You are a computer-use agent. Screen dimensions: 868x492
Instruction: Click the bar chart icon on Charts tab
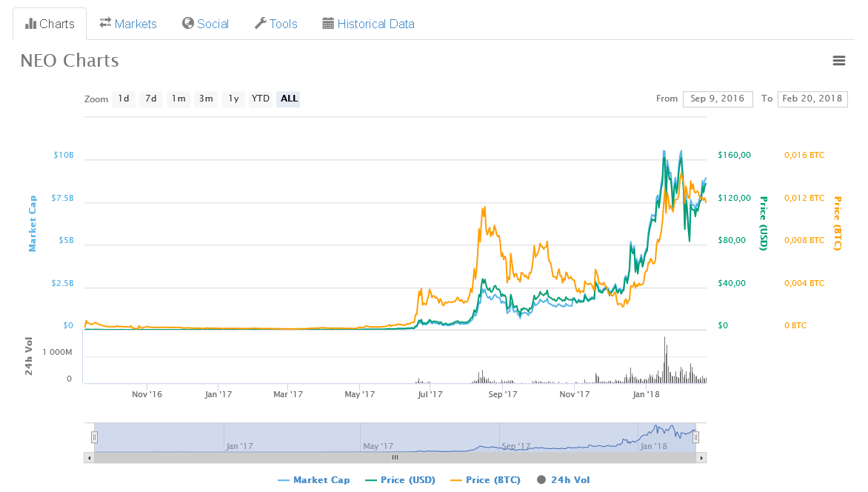pyautogui.click(x=31, y=24)
